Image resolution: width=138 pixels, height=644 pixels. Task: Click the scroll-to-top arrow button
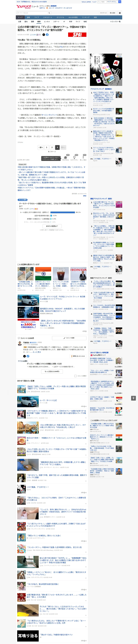pyautogui.click(x=133, y=398)
